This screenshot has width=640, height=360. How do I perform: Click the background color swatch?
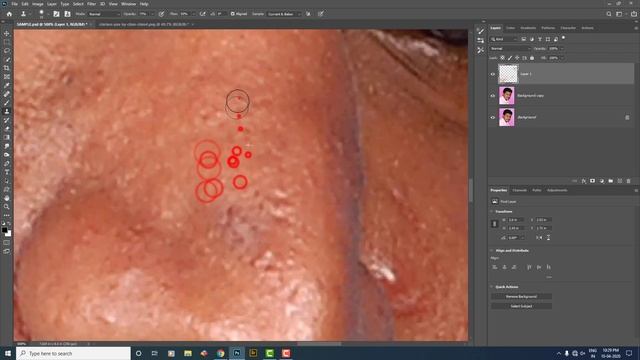(9, 233)
